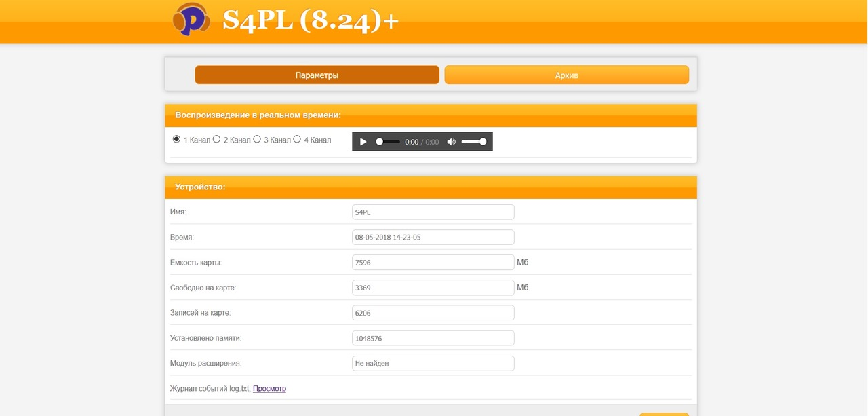Click the Установлено памяти field
868x416 pixels.
(433, 338)
